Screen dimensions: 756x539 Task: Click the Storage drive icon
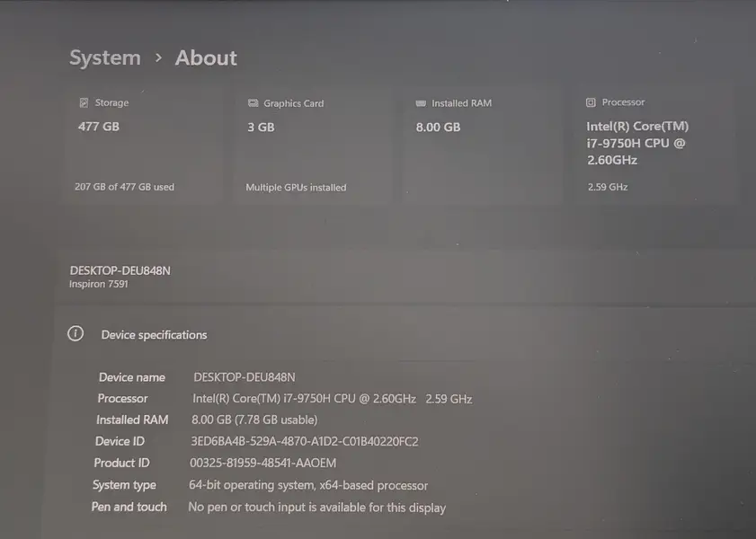pyautogui.click(x=84, y=103)
